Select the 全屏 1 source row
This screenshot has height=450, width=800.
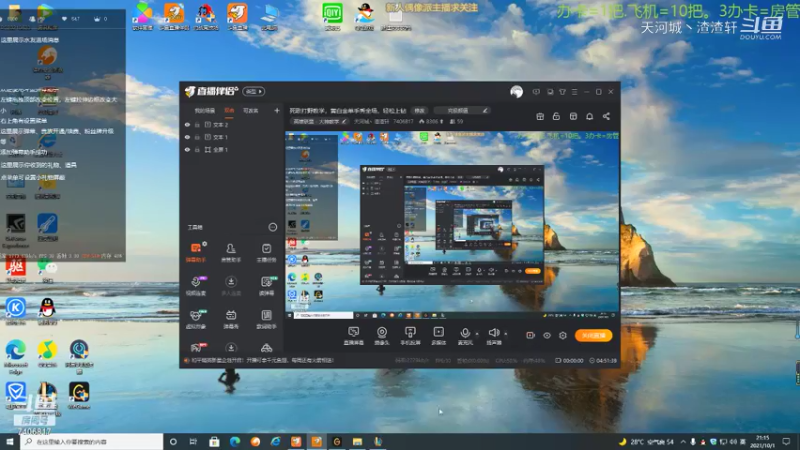[x=232, y=149]
